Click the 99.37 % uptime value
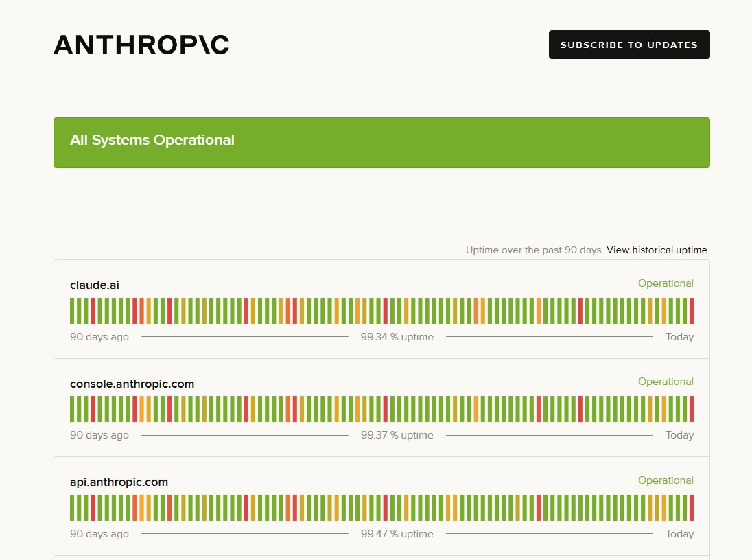Image resolution: width=752 pixels, height=560 pixels. coord(397,435)
